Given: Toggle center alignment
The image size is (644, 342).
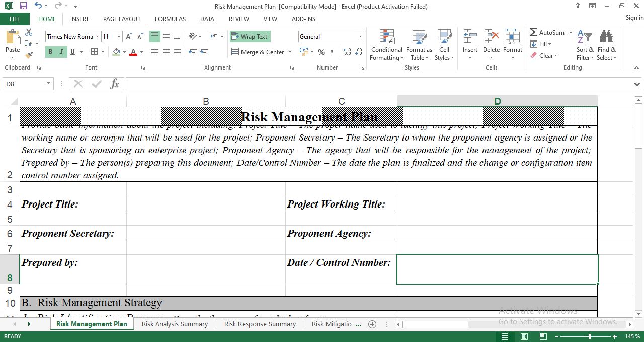Looking at the screenshot, I should point(166,52).
